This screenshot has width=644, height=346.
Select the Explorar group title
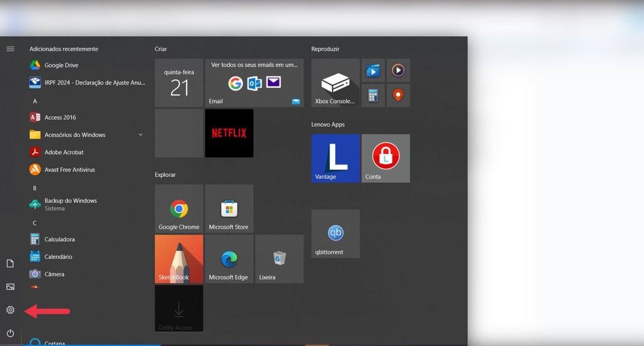165,175
